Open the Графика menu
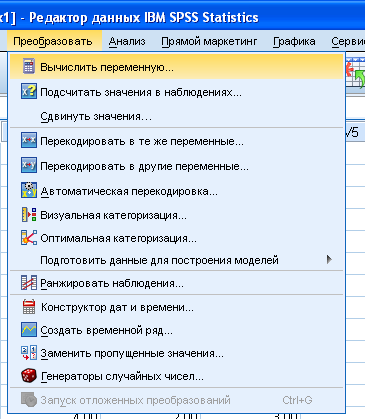The height and width of the screenshot is (419, 365). (x=294, y=41)
